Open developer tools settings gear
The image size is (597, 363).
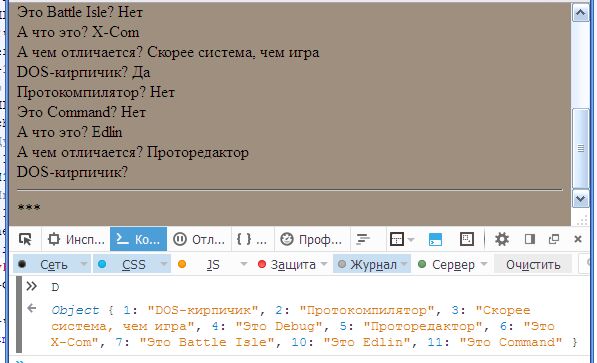click(501, 239)
